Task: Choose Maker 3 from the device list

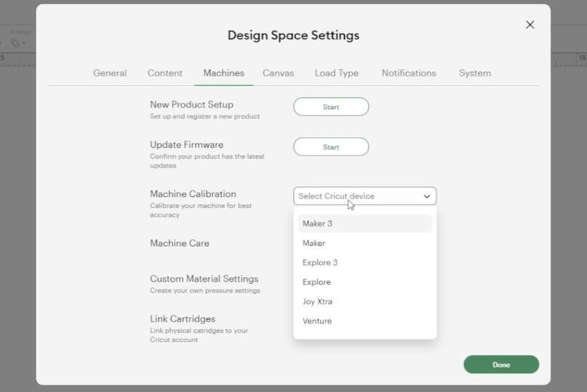Action: pos(364,223)
